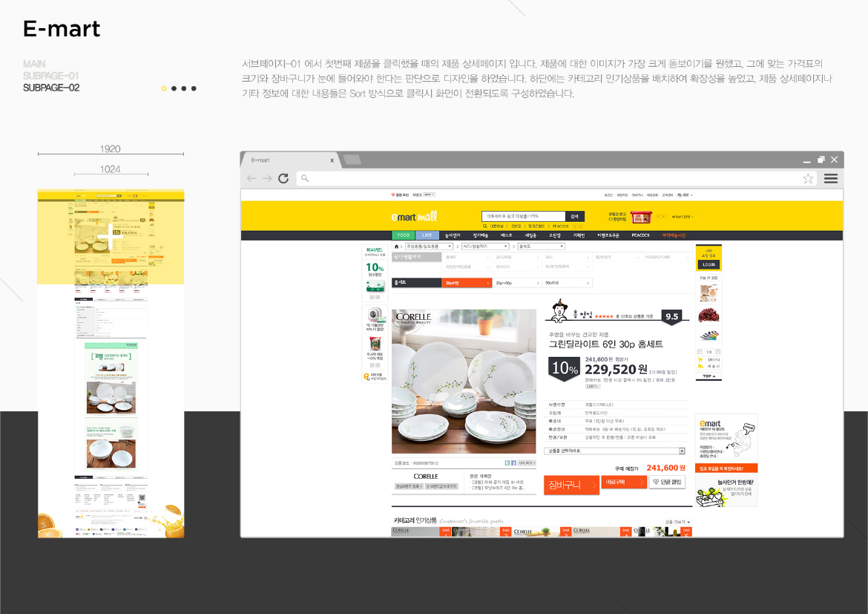
Task: Reload the page with the browser refresh icon
Action: pyautogui.click(x=284, y=178)
